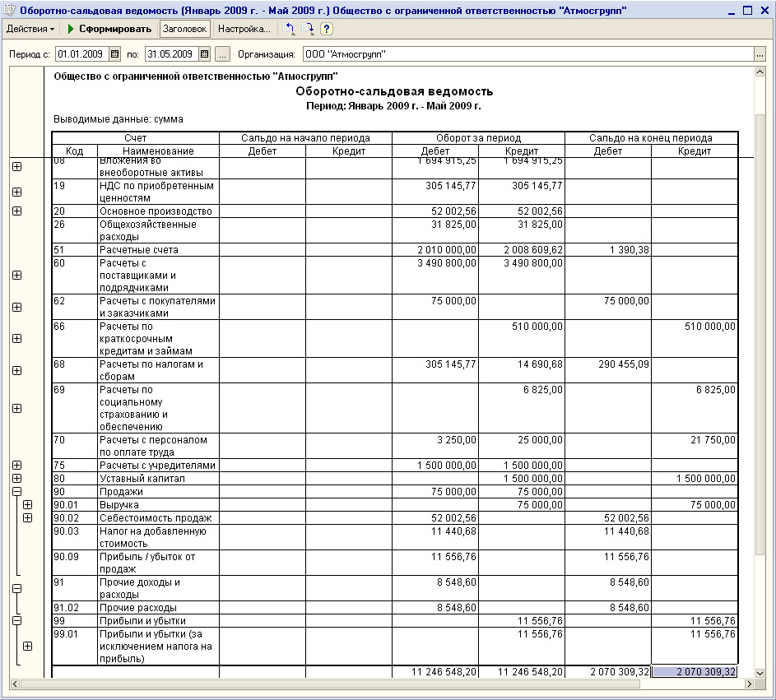The image size is (776, 700).
Task: Click Сформировать to generate the report
Action: tap(110, 29)
